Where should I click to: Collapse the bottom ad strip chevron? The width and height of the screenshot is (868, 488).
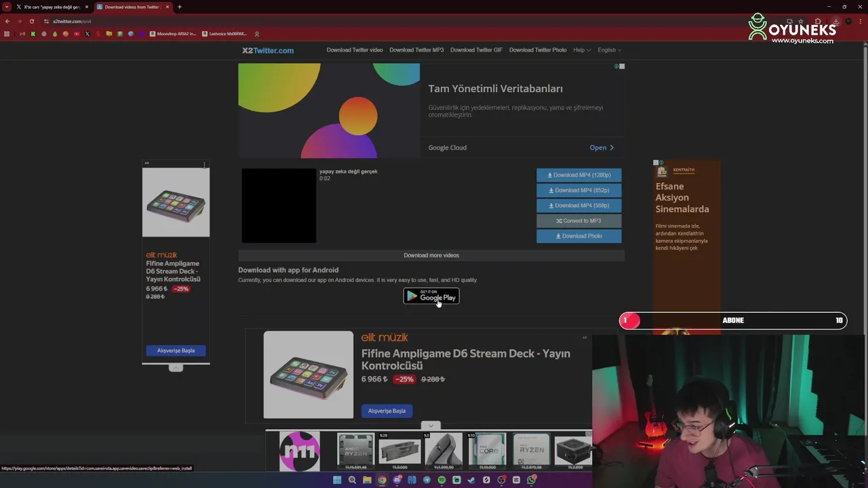click(x=431, y=426)
